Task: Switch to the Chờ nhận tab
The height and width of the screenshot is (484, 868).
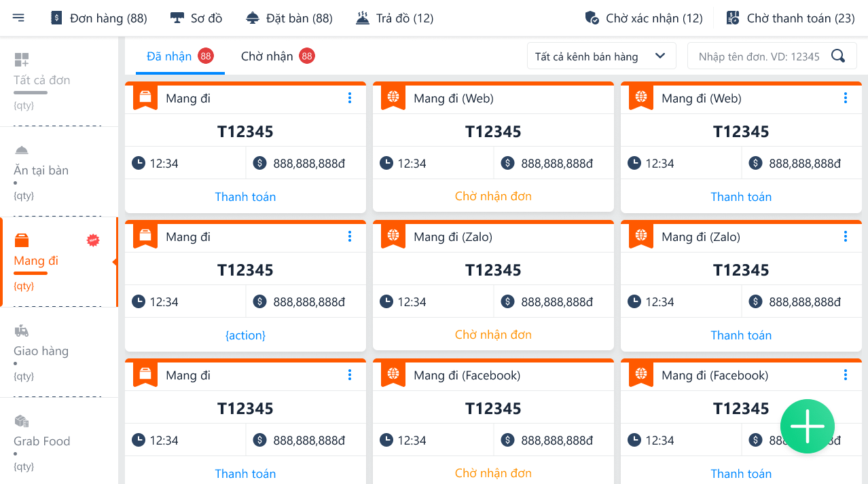Action: [x=268, y=56]
